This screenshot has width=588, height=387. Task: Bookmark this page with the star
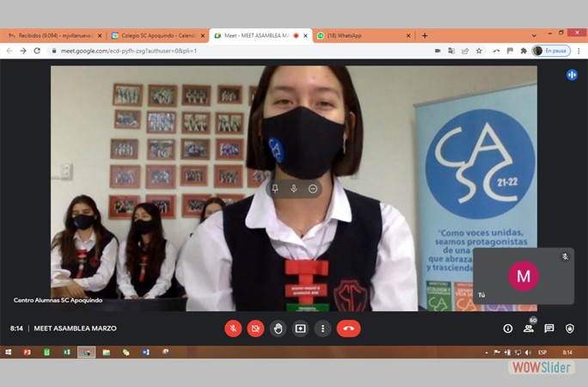(479, 51)
